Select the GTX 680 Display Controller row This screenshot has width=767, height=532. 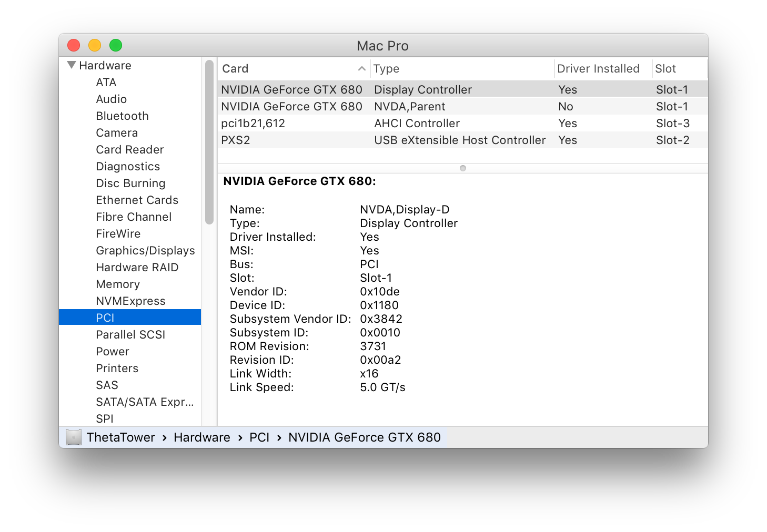pos(463,89)
